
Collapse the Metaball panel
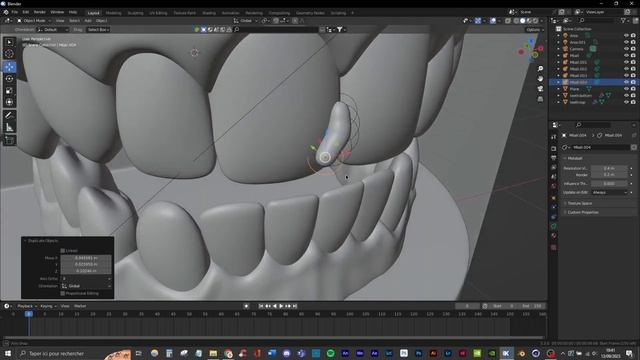575,158
